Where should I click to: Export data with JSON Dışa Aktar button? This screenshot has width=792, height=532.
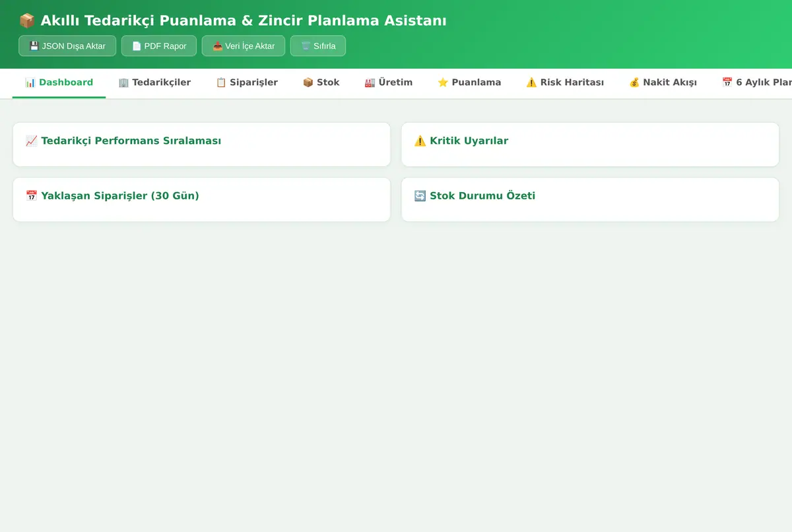[67, 46]
